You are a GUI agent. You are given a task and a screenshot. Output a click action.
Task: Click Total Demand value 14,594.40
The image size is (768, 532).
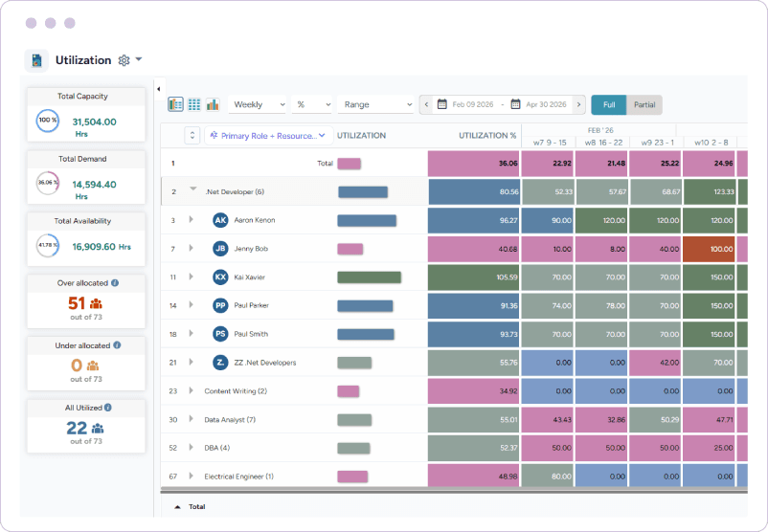tap(95, 185)
